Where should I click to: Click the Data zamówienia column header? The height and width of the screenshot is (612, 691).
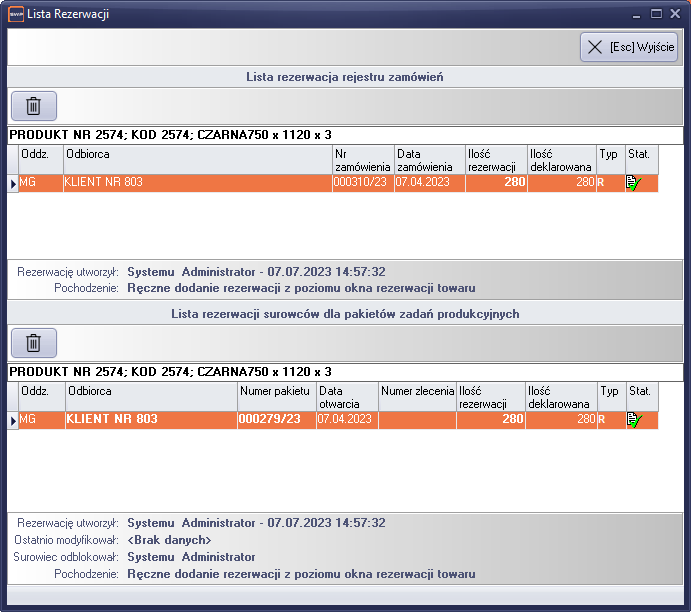coord(429,160)
